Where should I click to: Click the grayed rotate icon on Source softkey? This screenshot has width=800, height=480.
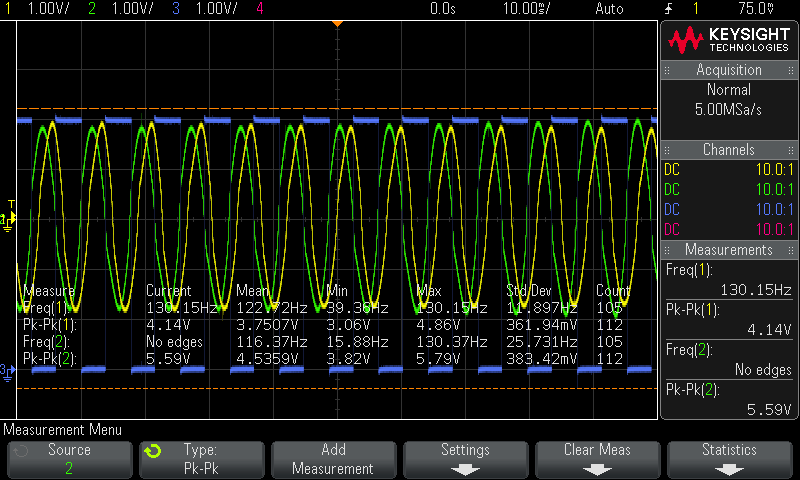coord(20,451)
